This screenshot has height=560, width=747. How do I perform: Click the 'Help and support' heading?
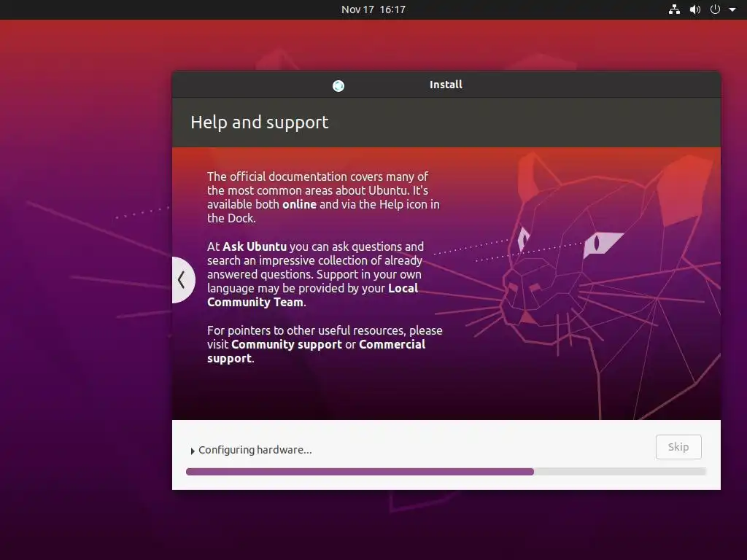click(259, 122)
